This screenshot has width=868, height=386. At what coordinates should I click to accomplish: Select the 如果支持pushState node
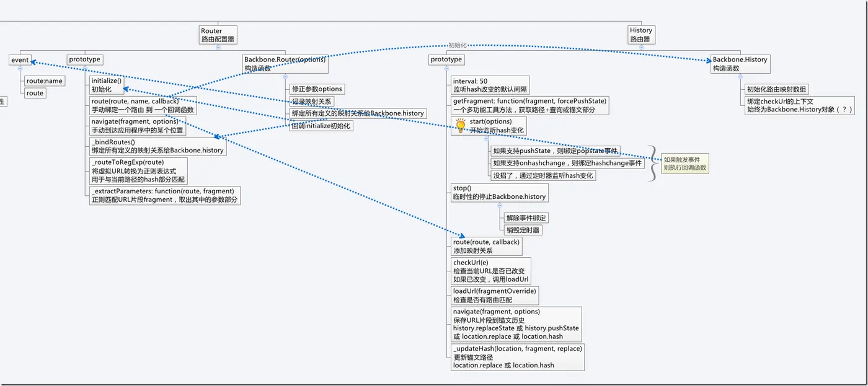click(x=555, y=151)
